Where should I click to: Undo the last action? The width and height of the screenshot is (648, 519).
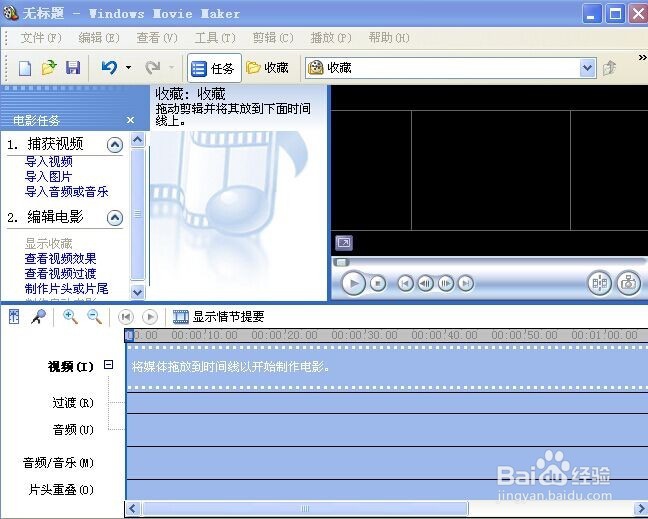[110, 67]
